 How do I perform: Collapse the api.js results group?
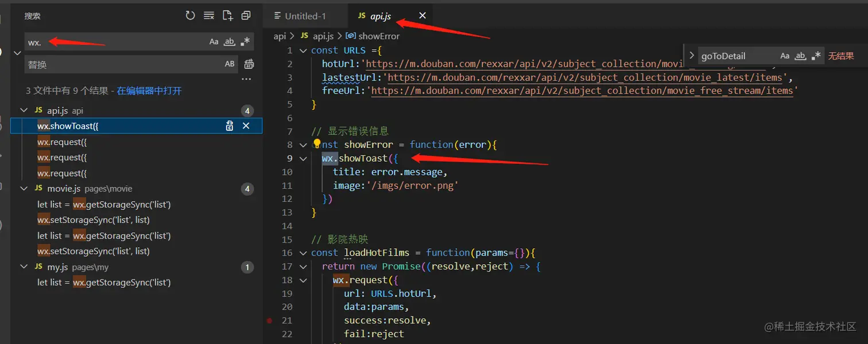coord(24,110)
